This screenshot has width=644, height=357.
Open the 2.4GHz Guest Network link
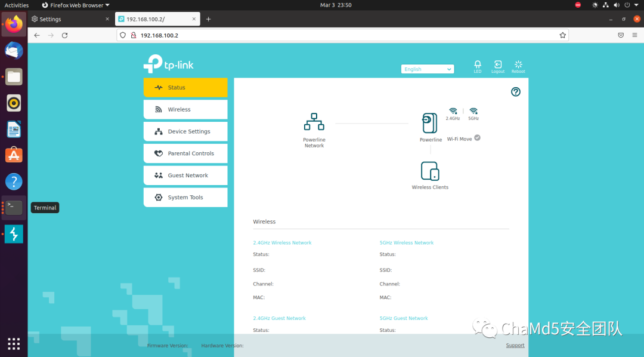point(279,318)
